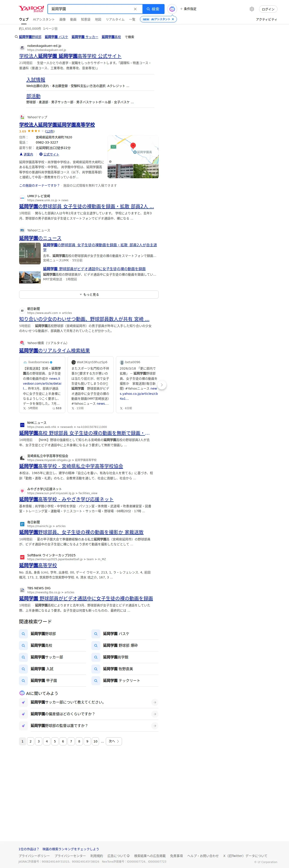The image size is (289, 868).
Task: Clear the search box with the X icon
Action: point(135,9)
